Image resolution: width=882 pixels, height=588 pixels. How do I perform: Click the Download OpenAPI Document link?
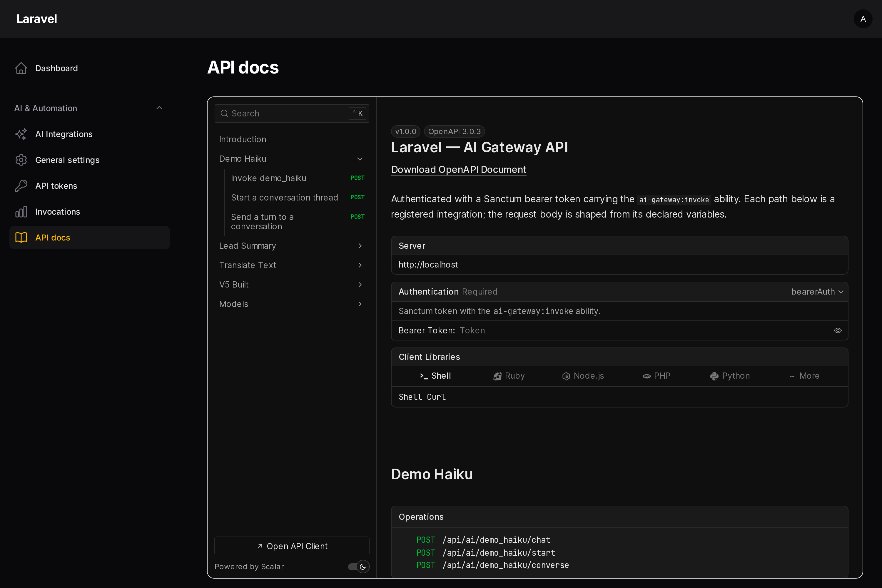[458, 170]
